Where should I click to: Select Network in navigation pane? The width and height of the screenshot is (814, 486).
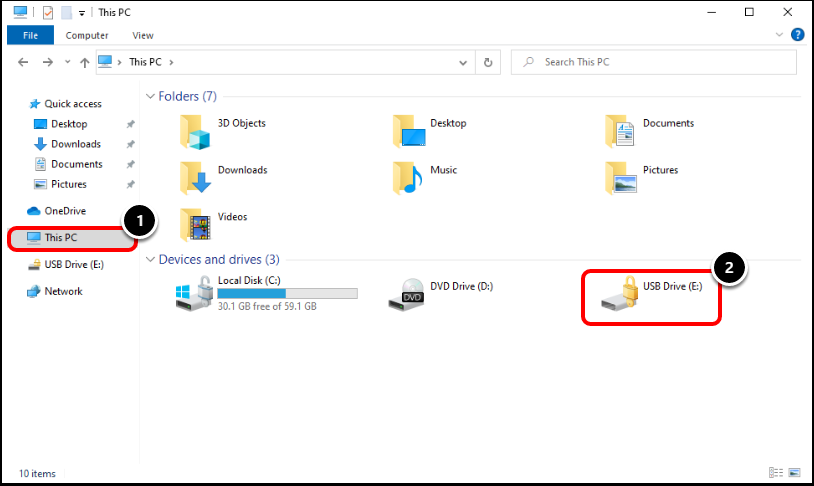point(55,291)
